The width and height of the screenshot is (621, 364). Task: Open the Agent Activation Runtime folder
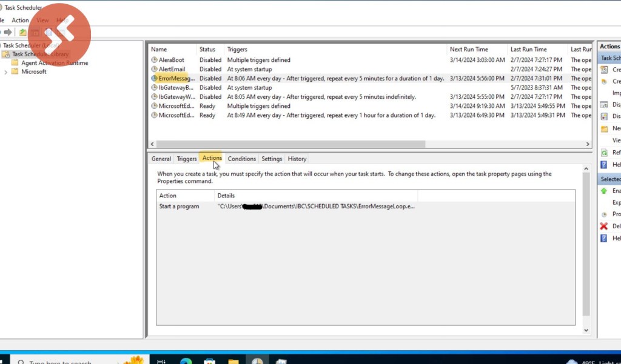[x=54, y=63]
